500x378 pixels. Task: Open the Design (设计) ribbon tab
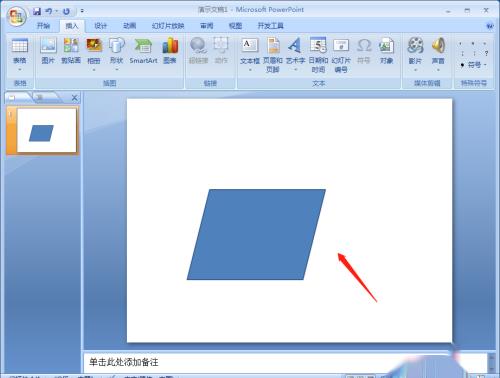click(100, 26)
